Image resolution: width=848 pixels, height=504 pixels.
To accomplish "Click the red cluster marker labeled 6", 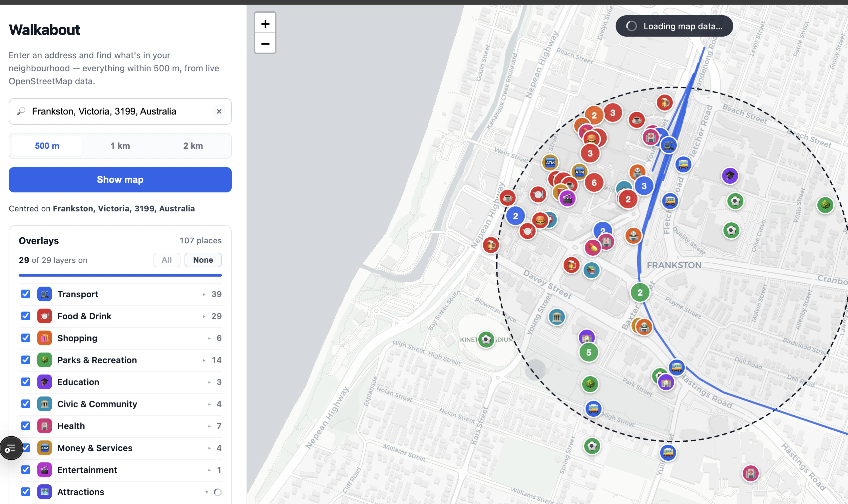I will (594, 183).
